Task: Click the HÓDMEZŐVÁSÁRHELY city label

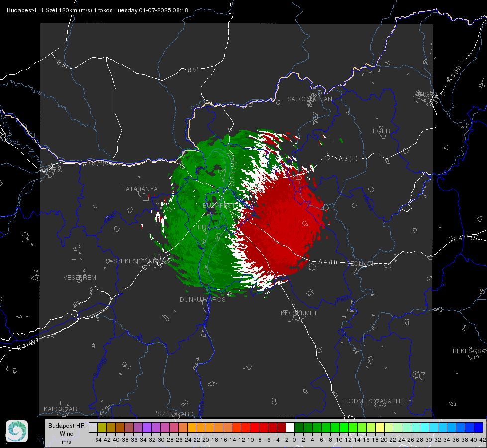Action: tap(378, 401)
